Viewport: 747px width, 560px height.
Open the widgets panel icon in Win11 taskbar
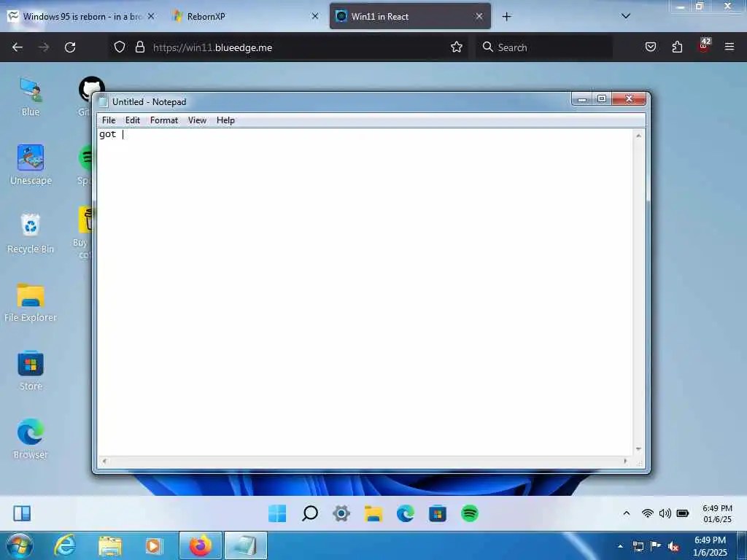[22, 513]
